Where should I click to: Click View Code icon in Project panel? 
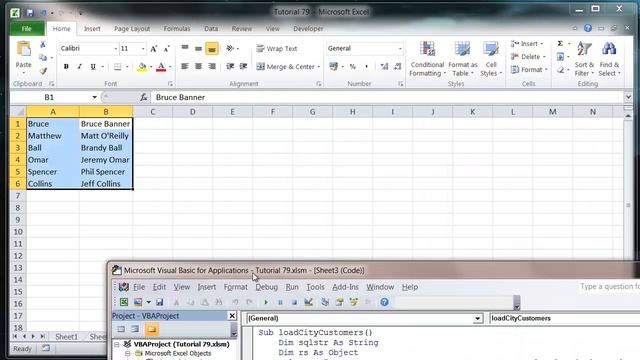[121, 329]
